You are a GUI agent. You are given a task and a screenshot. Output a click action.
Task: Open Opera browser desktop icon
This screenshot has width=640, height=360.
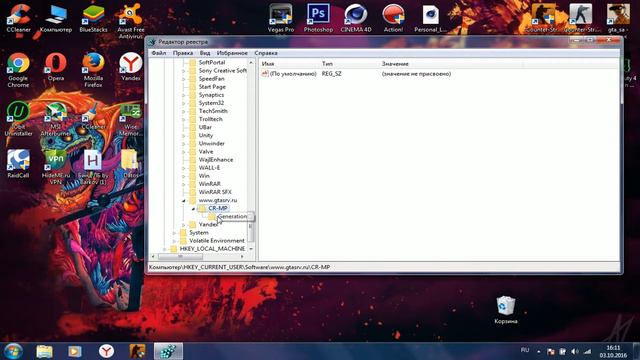tap(56, 67)
